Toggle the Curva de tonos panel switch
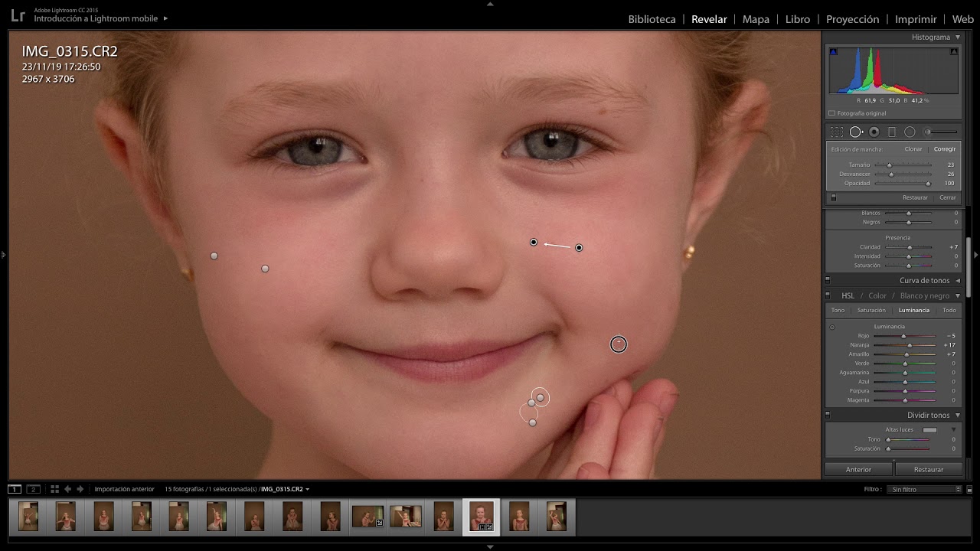Image resolution: width=980 pixels, height=551 pixels. 828,281
